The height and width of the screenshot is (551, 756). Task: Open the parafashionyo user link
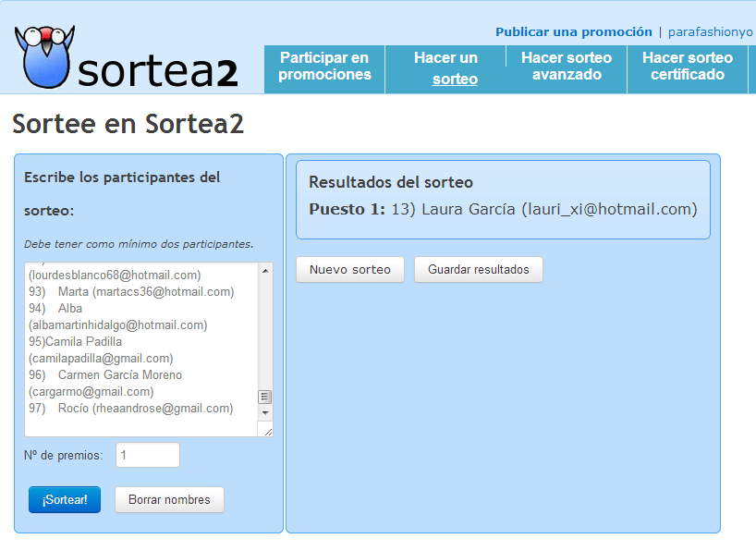coord(710,31)
